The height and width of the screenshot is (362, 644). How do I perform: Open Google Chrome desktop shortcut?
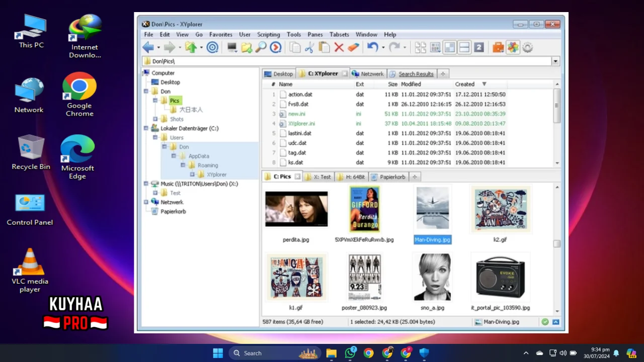pyautogui.click(x=79, y=95)
